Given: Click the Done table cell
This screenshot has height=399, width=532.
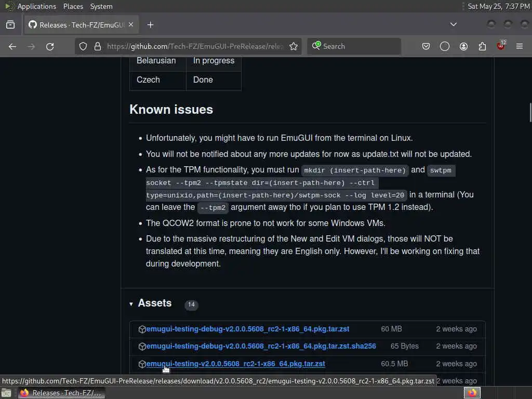Looking at the screenshot, I should (x=214, y=81).
